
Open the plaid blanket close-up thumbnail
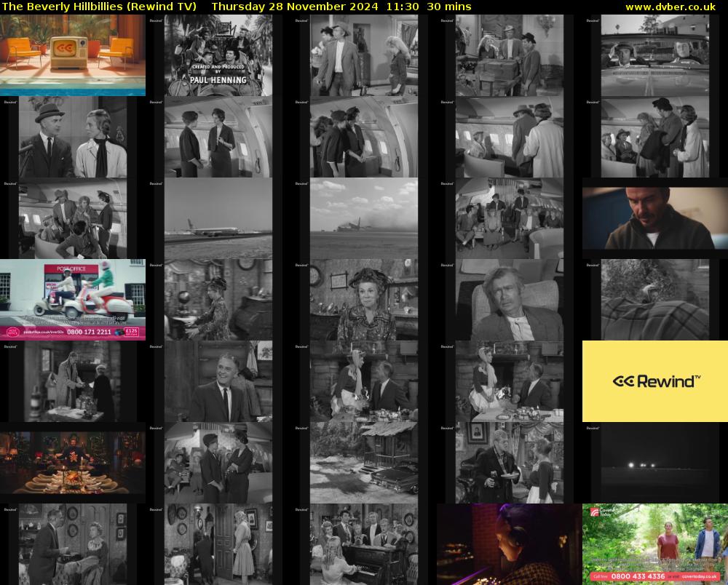point(655,300)
